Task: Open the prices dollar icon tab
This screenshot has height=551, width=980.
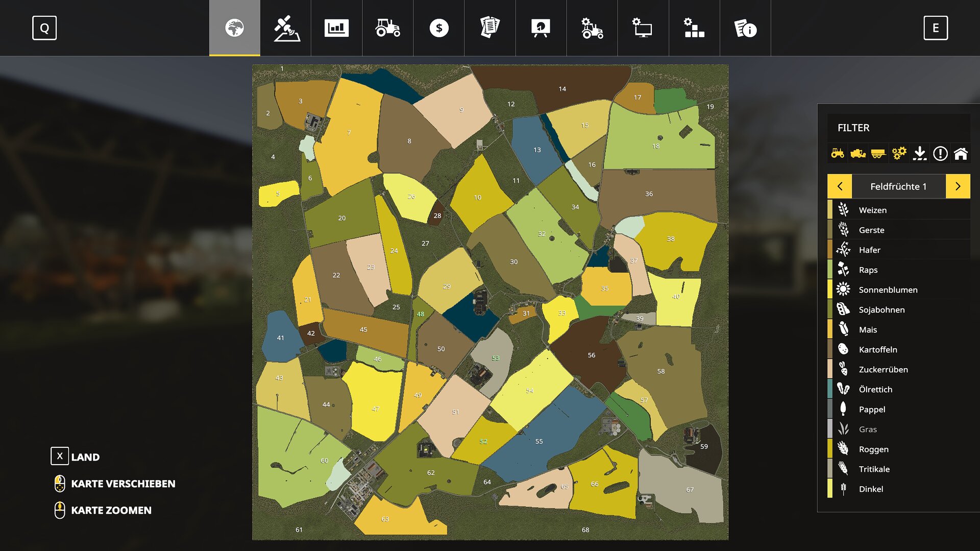Action: pyautogui.click(x=438, y=28)
